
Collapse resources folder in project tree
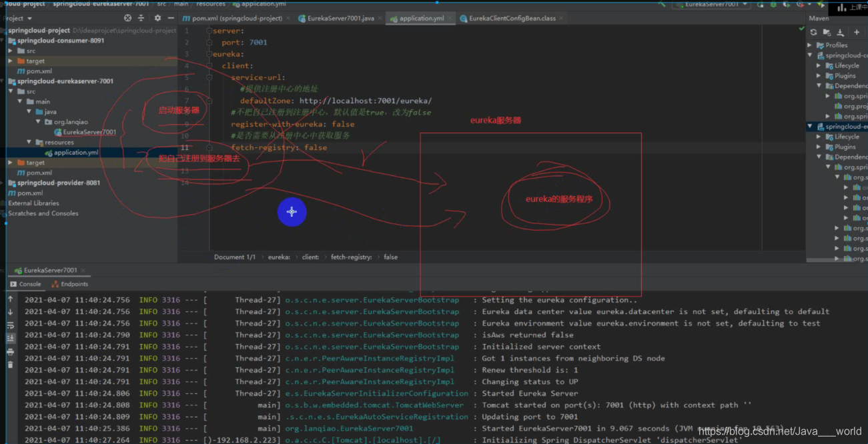click(x=29, y=142)
